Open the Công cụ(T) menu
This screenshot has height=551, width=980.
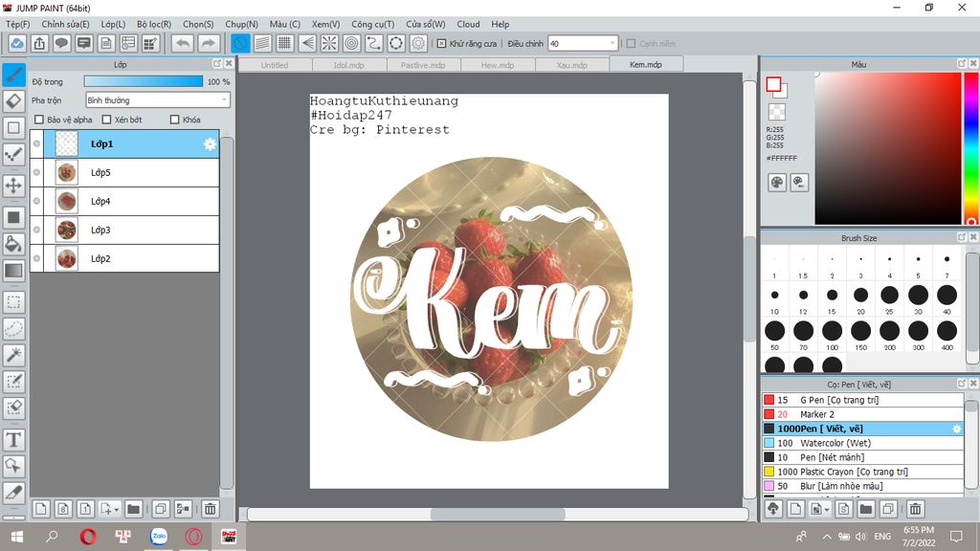(x=372, y=24)
